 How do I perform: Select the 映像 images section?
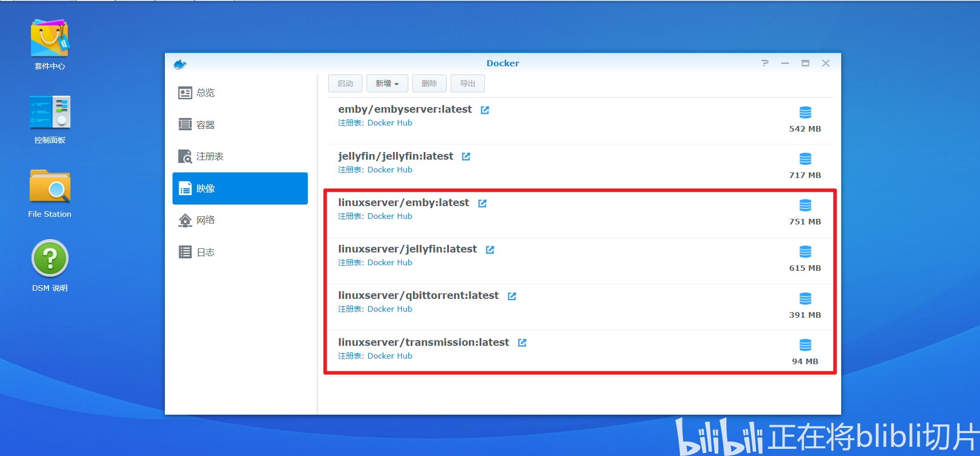[x=240, y=188]
